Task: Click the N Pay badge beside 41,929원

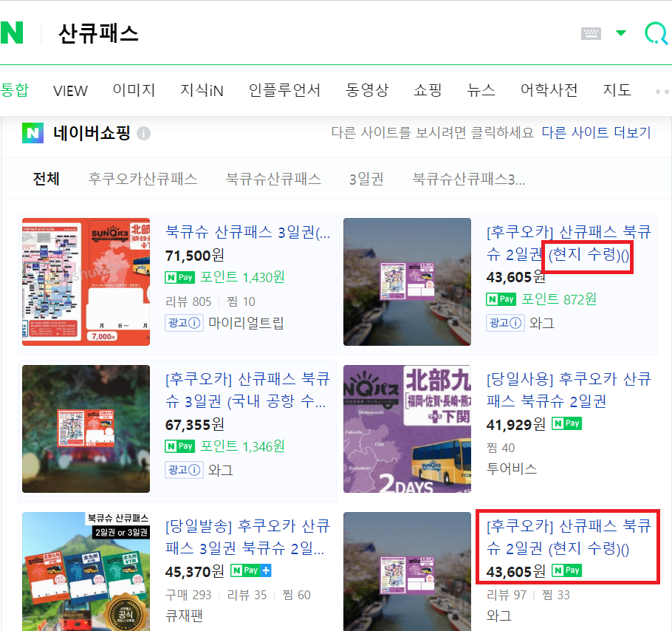Action: click(566, 423)
